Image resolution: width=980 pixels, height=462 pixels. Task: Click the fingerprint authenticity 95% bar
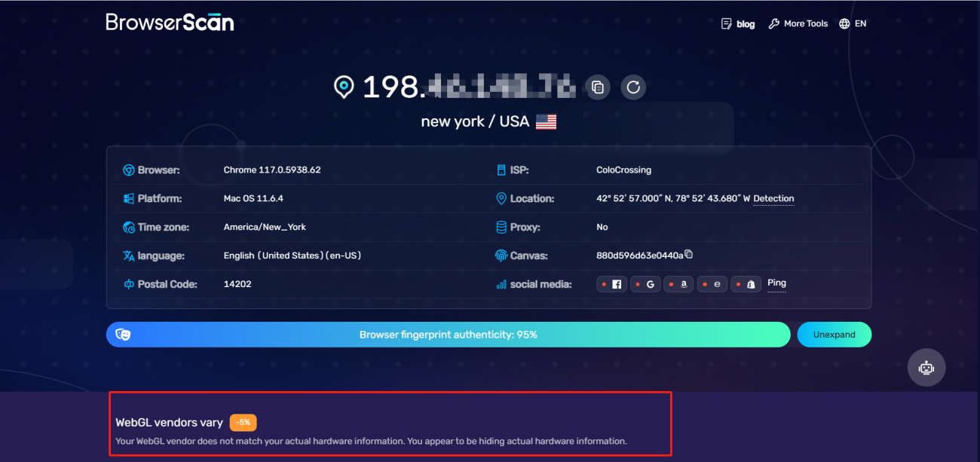(448, 335)
